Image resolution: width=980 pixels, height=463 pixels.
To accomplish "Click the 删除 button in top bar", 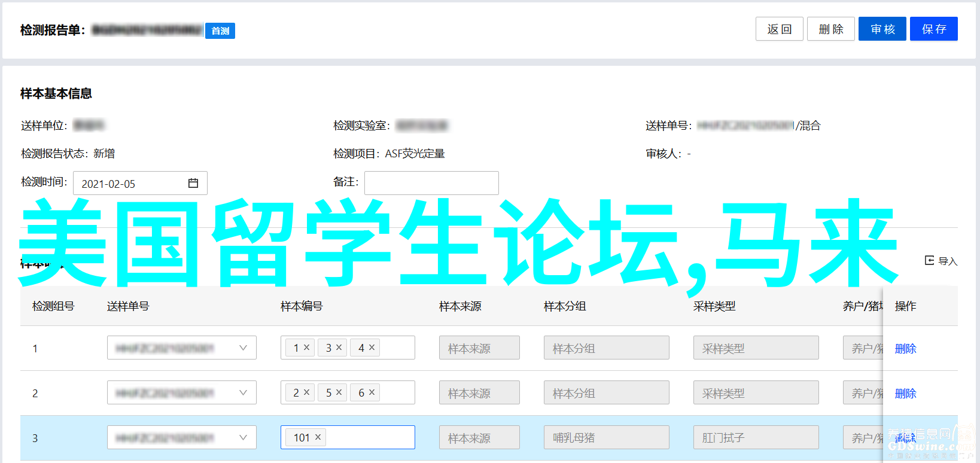I will point(830,29).
